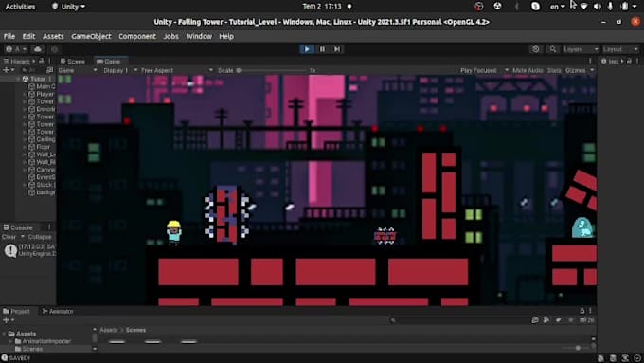Open the Play Focused dropdown
Image resolution: width=644 pixels, height=363 pixels.
pos(484,71)
